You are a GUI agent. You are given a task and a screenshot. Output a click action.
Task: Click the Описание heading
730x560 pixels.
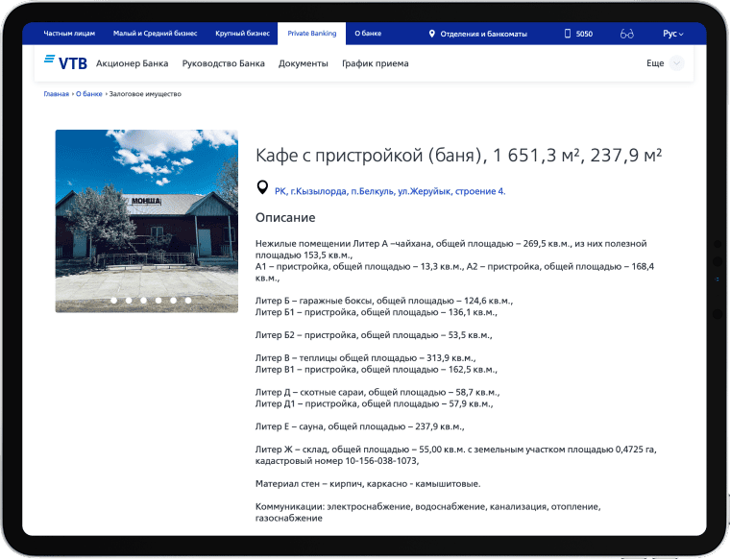285,217
